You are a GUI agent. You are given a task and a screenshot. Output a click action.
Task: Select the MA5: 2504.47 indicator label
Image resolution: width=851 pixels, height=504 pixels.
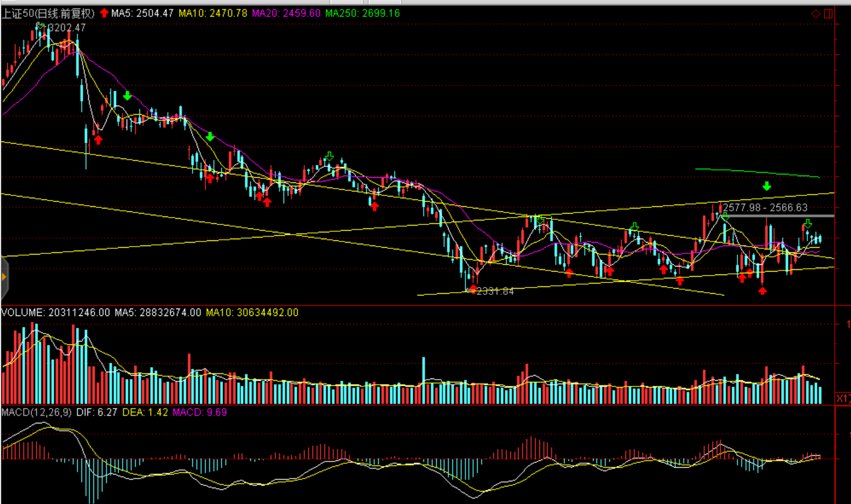coord(142,13)
